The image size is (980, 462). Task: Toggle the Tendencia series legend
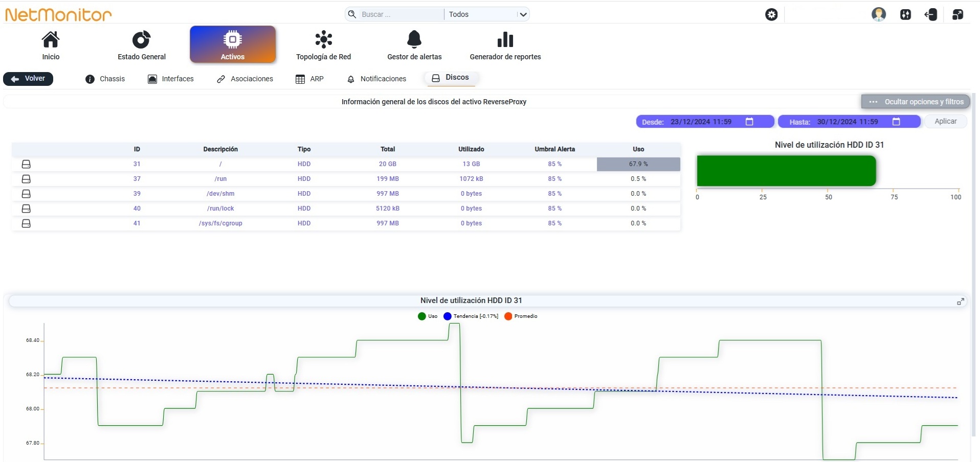[x=471, y=316]
